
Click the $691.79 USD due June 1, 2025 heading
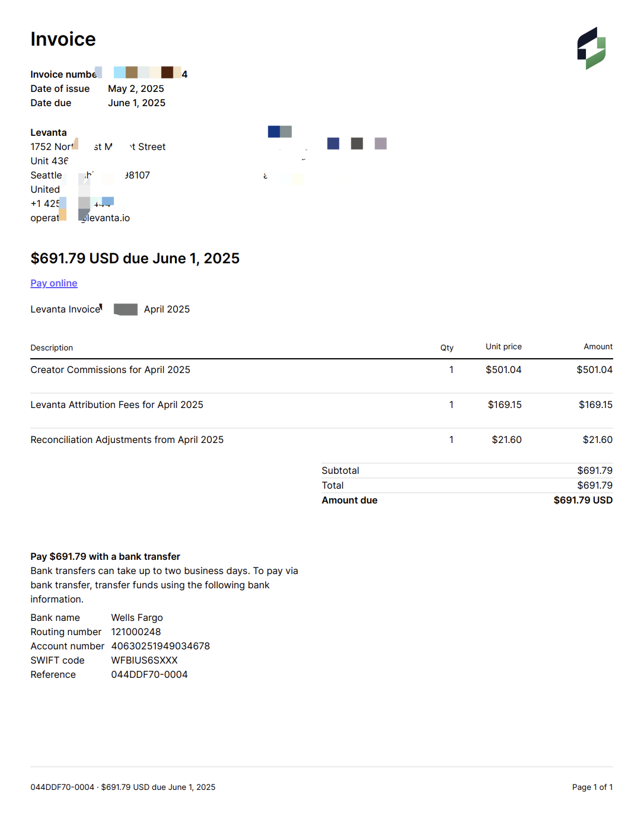pyautogui.click(x=135, y=259)
